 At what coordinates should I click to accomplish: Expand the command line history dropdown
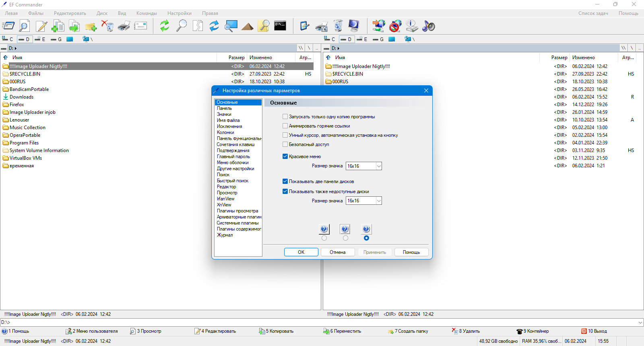640,322
